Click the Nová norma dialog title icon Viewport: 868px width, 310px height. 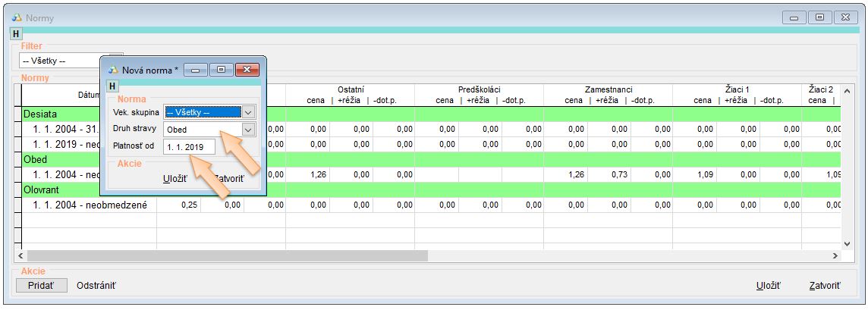click(114, 70)
